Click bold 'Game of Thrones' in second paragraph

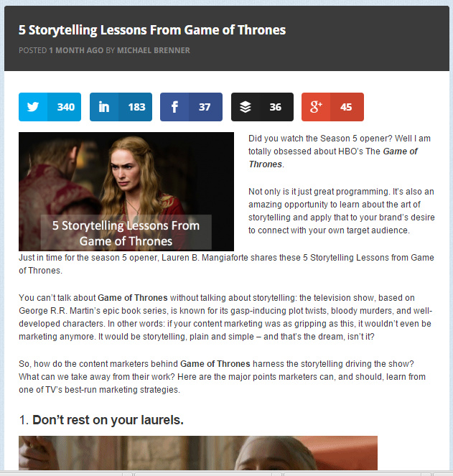[133, 298]
